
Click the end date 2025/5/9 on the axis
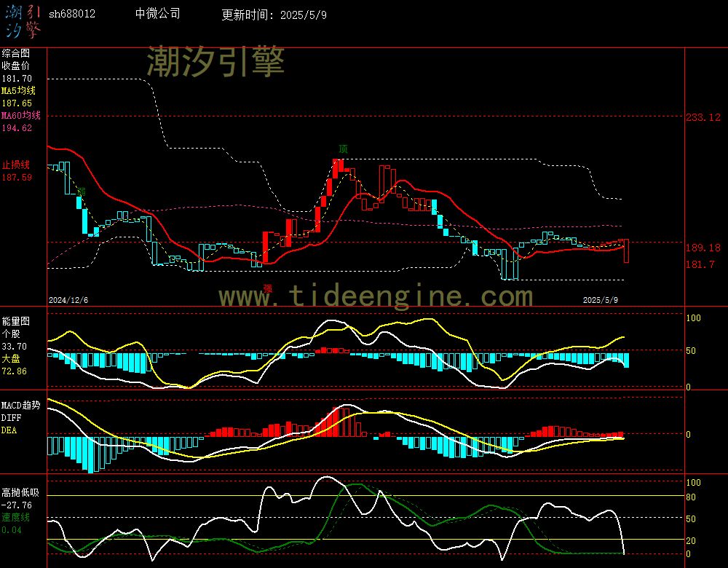(x=601, y=300)
